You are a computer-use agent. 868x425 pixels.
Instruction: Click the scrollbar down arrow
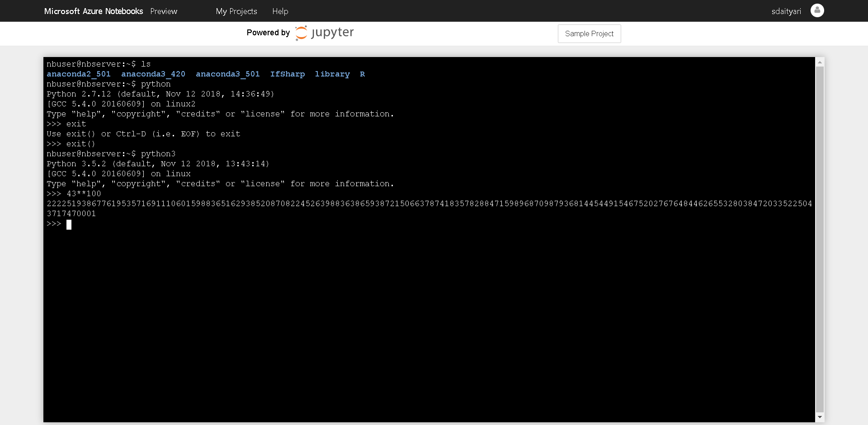(x=820, y=417)
